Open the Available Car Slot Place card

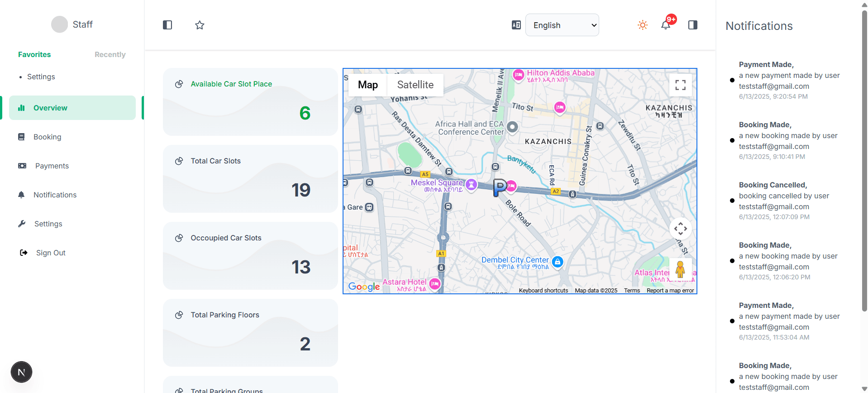point(250,102)
